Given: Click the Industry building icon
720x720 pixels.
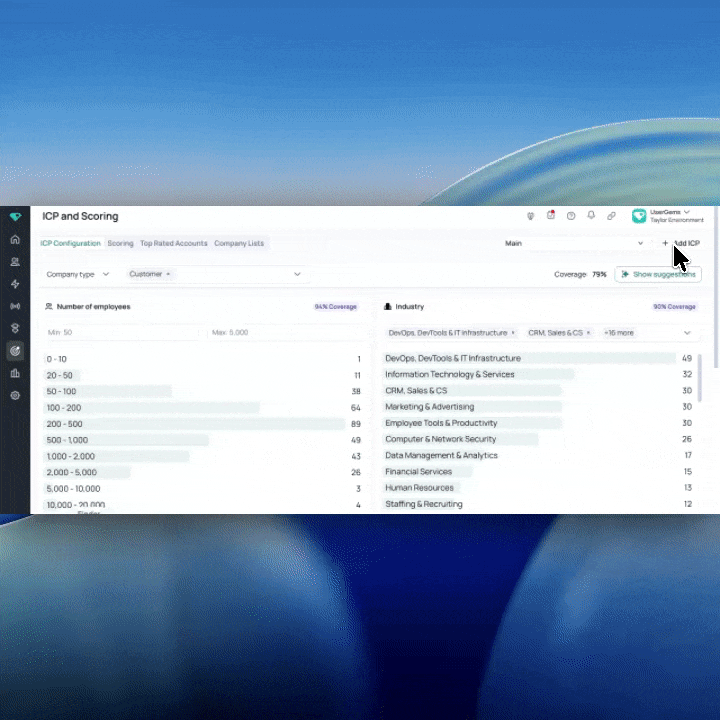Looking at the screenshot, I should (388, 307).
